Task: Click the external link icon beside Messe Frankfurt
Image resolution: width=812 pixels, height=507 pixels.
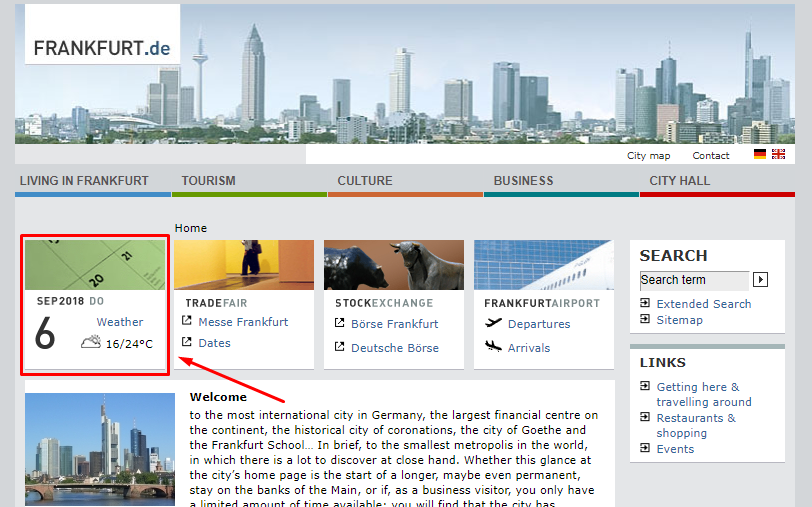Action: (x=187, y=321)
